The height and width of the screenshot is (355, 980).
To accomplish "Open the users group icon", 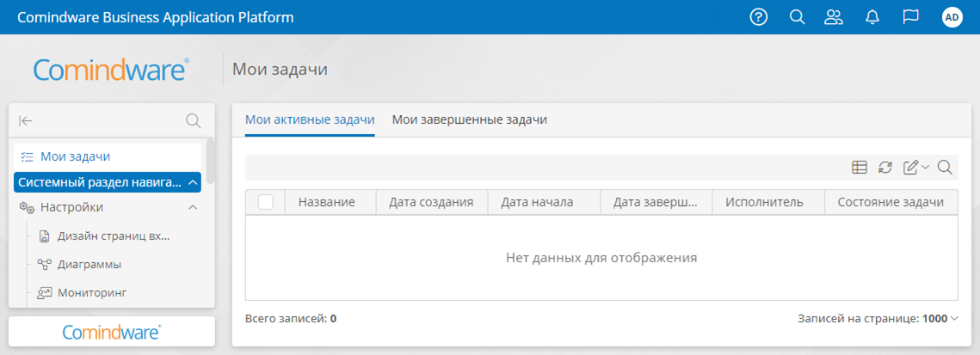I will (834, 17).
